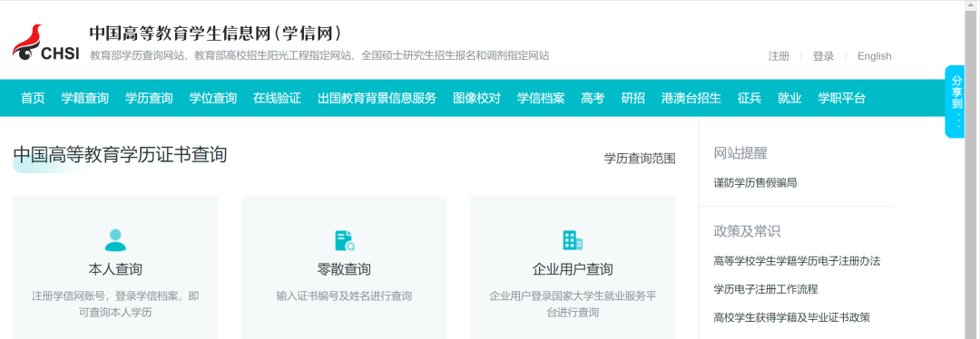This screenshot has width=980, height=339.
Task: Click site title 中国高等教育学生信息网(学信网)
Action: point(216,34)
